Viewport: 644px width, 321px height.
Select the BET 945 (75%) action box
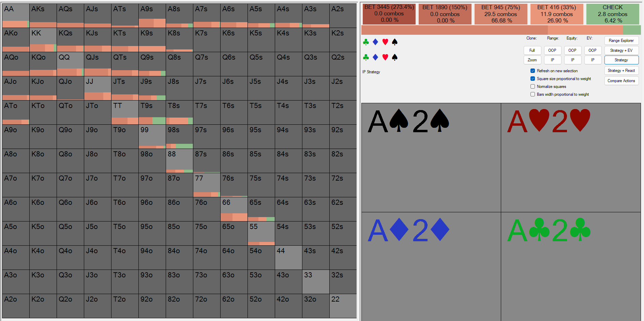point(500,14)
